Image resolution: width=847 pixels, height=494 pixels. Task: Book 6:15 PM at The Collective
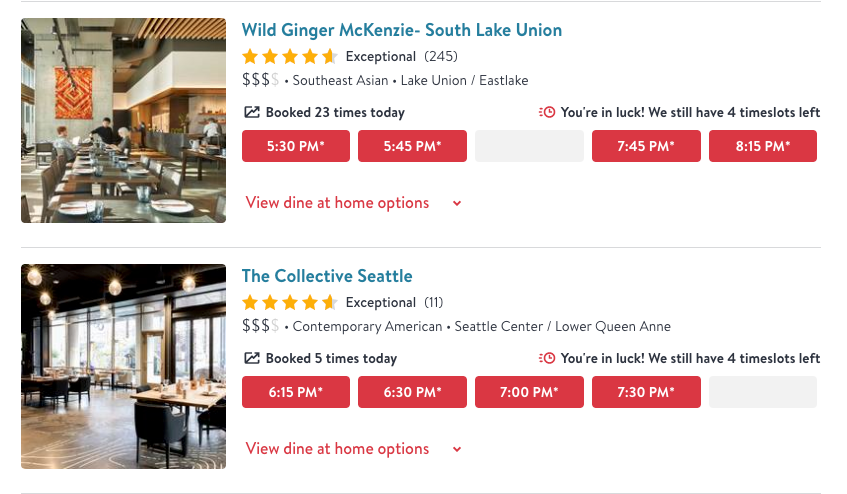(x=296, y=392)
